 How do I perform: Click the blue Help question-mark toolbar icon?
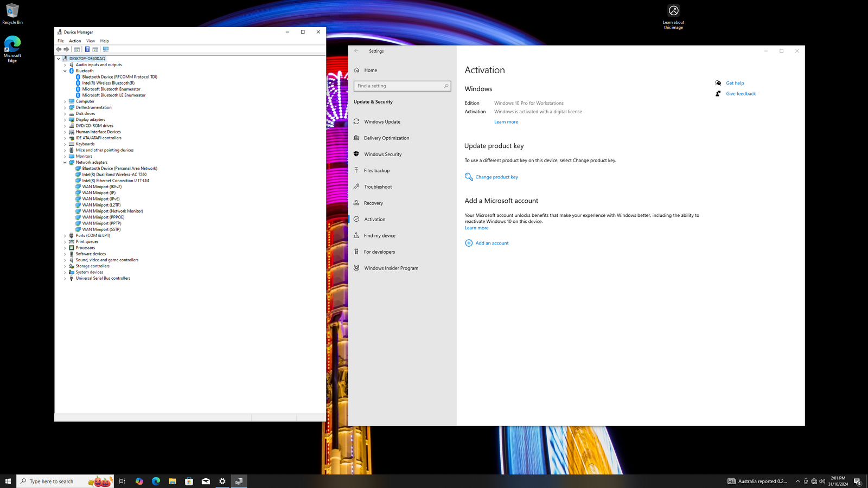(87, 49)
